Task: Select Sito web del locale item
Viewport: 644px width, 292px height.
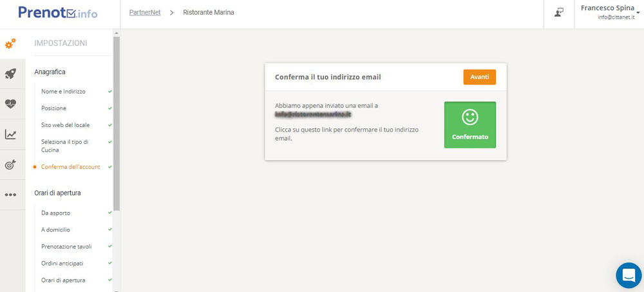Action: point(65,125)
